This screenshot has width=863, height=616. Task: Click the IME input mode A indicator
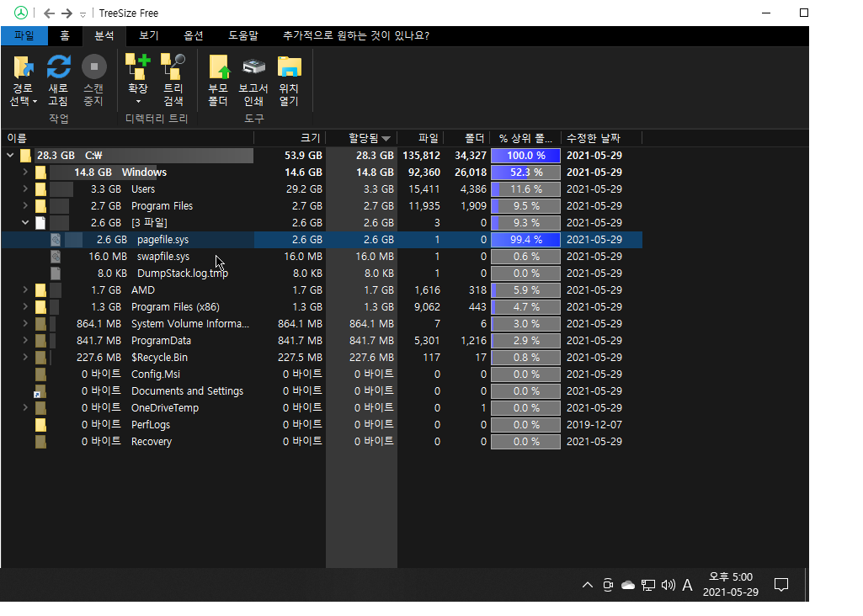click(687, 585)
